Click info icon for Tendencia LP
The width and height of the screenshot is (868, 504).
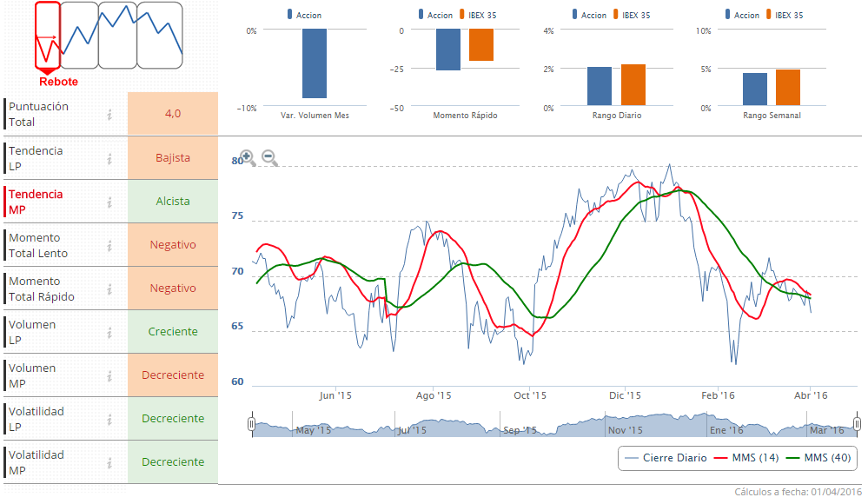click(110, 158)
